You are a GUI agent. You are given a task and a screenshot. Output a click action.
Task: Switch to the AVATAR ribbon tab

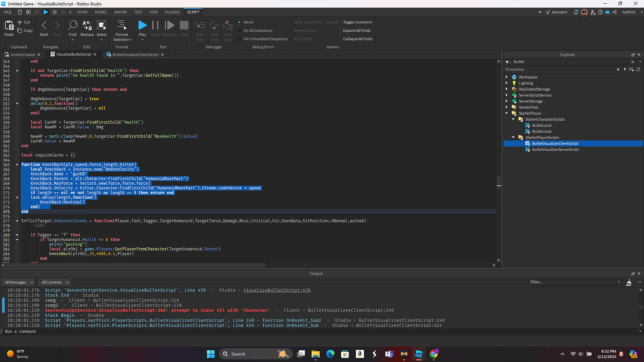(x=121, y=12)
